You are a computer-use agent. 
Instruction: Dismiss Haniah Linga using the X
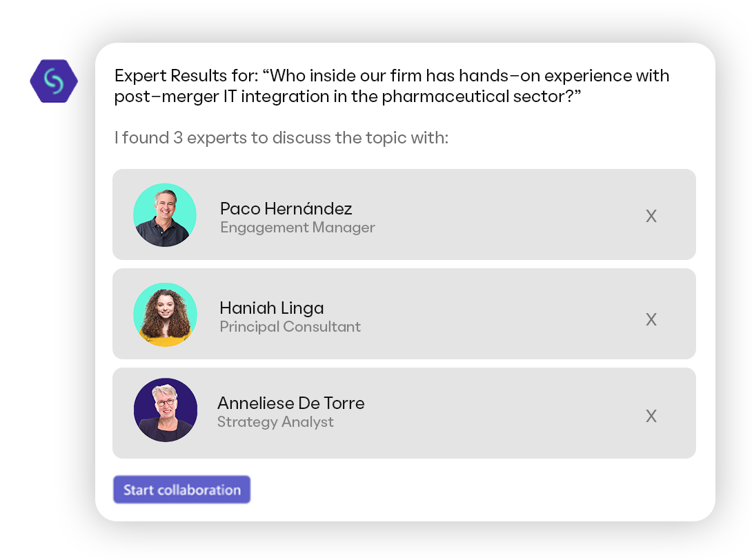pyautogui.click(x=651, y=320)
